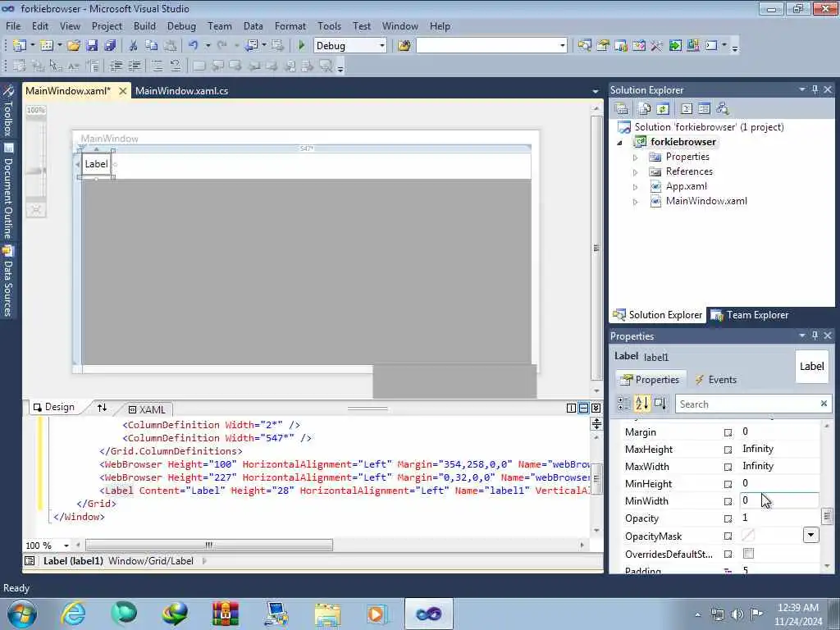840x630 pixels.
Task: Click the MaxWidth property marker square
Action: [x=728, y=467]
